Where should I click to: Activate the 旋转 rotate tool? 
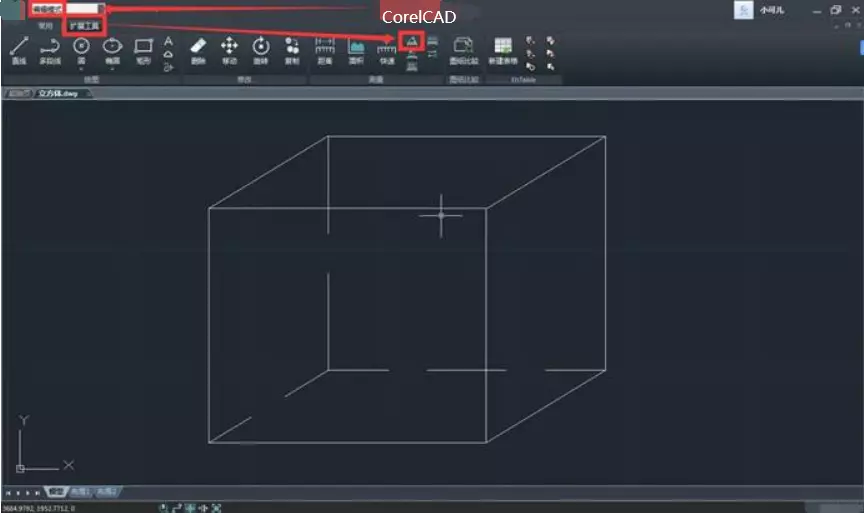[x=261, y=51]
